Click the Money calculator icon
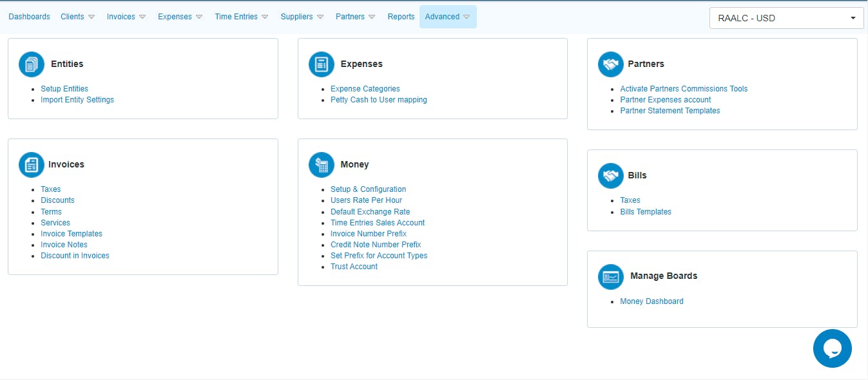Screen dimensions: 868x380 pos(322,165)
